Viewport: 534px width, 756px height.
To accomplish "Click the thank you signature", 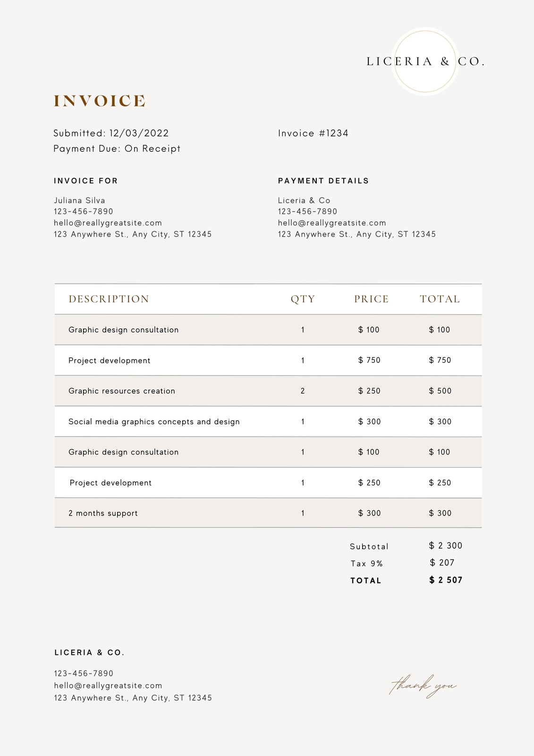I will tap(424, 686).
